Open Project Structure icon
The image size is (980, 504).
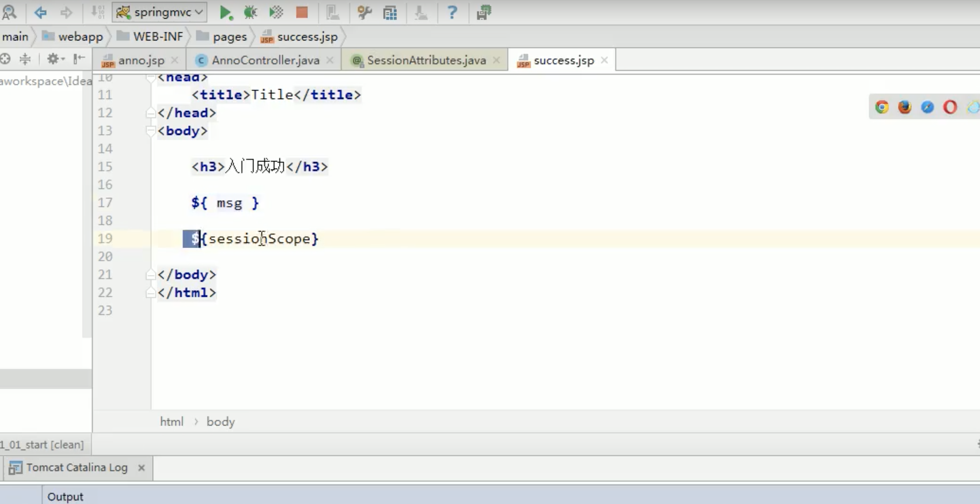coord(390,12)
